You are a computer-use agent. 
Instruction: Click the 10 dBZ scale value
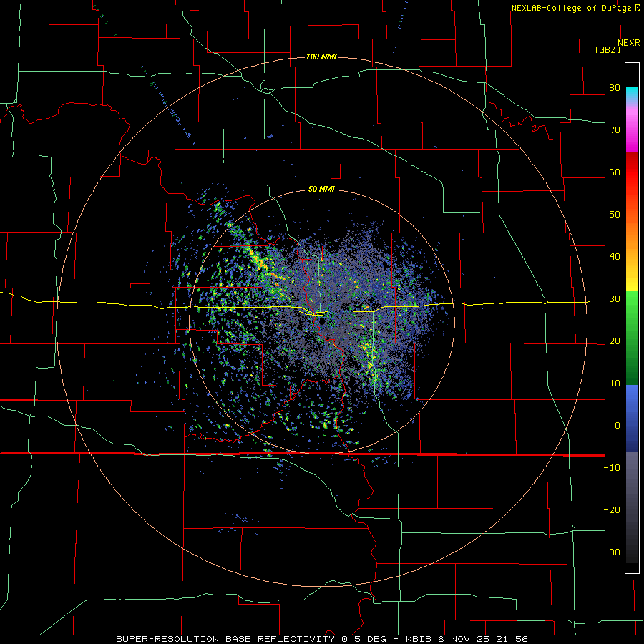tap(615, 384)
